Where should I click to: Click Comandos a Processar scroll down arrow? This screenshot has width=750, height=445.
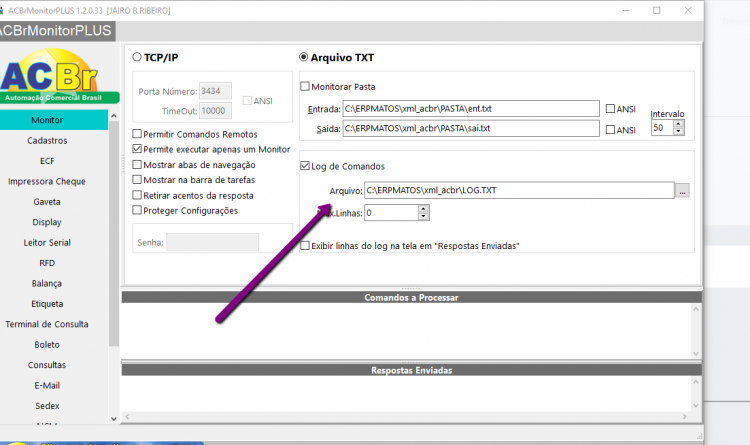[x=696, y=354]
